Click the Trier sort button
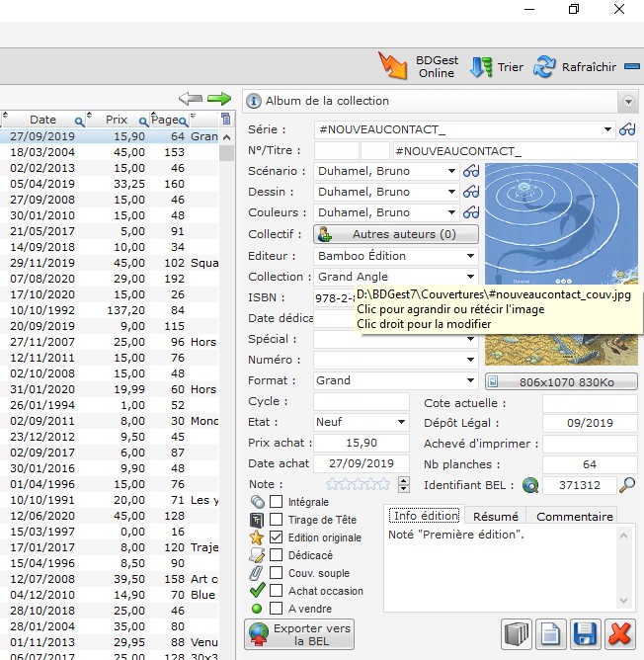 [497, 67]
